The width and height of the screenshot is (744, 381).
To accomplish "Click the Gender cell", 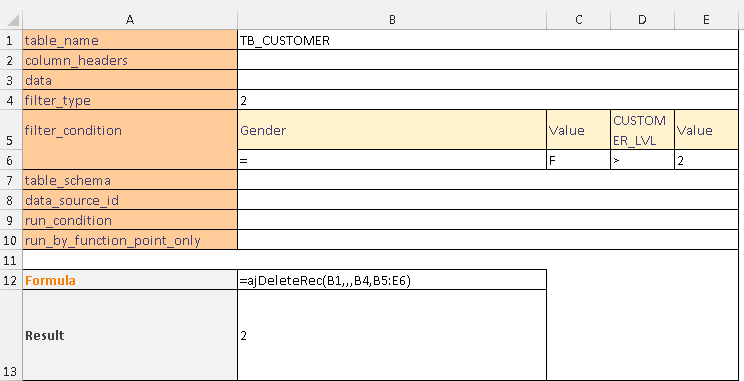I will (392, 130).
